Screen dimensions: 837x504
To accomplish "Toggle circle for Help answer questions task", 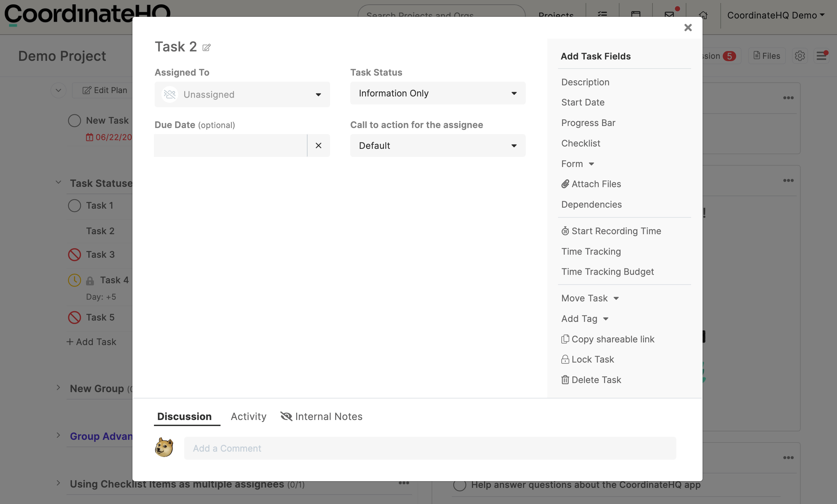I will (460, 485).
